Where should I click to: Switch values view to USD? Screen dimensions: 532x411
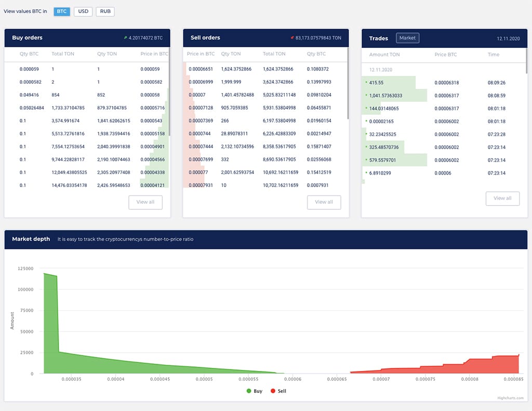coord(83,11)
